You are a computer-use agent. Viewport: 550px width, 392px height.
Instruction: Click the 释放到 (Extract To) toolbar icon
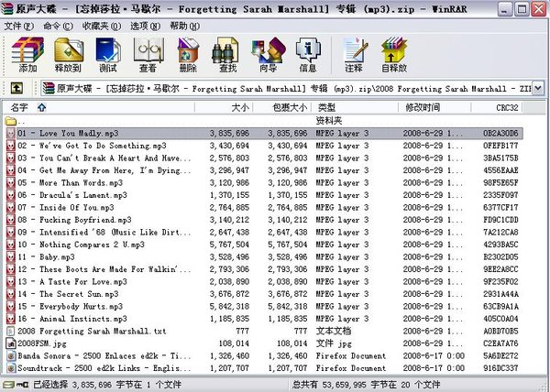(69, 49)
